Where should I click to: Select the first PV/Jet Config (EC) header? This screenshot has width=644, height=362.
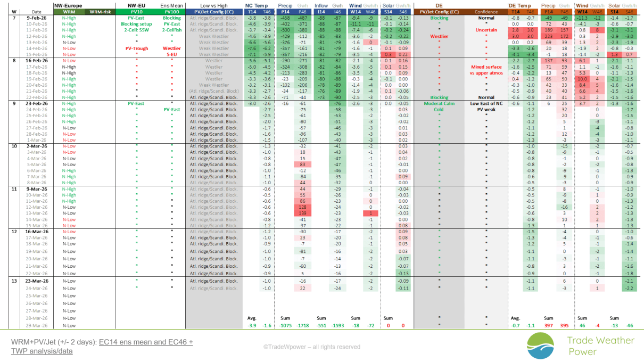[x=214, y=11]
